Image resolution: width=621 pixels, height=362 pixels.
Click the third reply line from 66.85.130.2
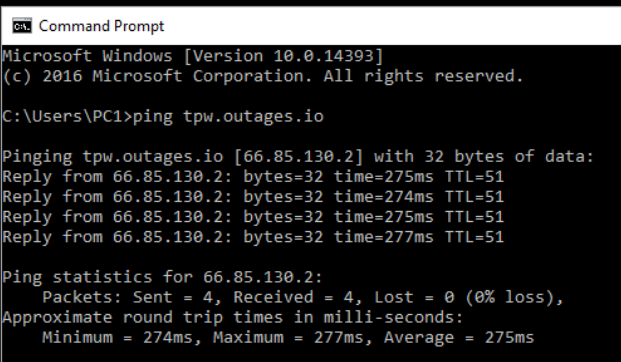click(x=253, y=217)
